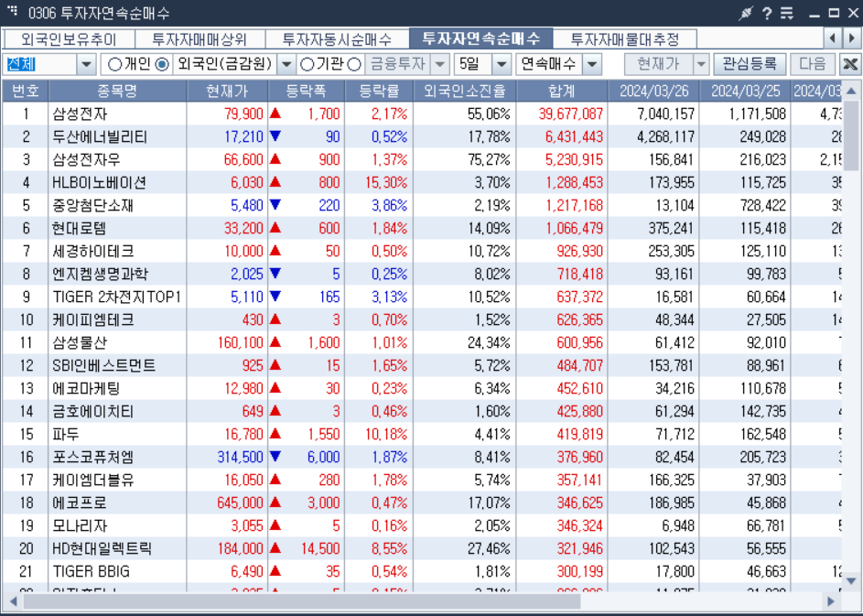Expand the 금융투자 dropdown arrow
Image resolution: width=863 pixels, height=616 pixels.
pos(440,64)
